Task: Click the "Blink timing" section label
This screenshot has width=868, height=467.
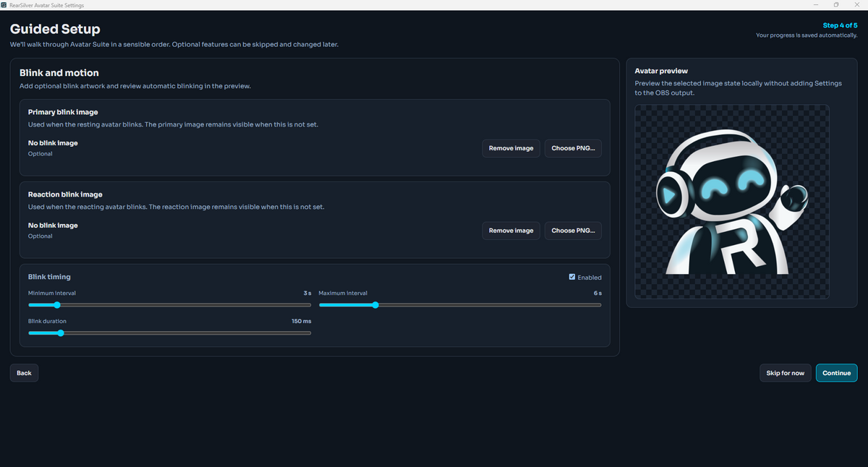Action: tap(49, 277)
